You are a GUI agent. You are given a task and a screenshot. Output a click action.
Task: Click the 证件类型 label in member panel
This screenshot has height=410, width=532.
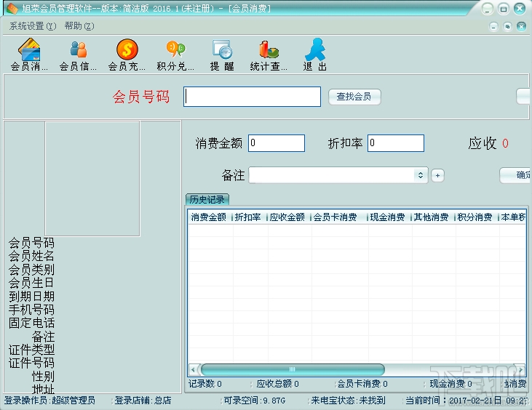point(31,350)
